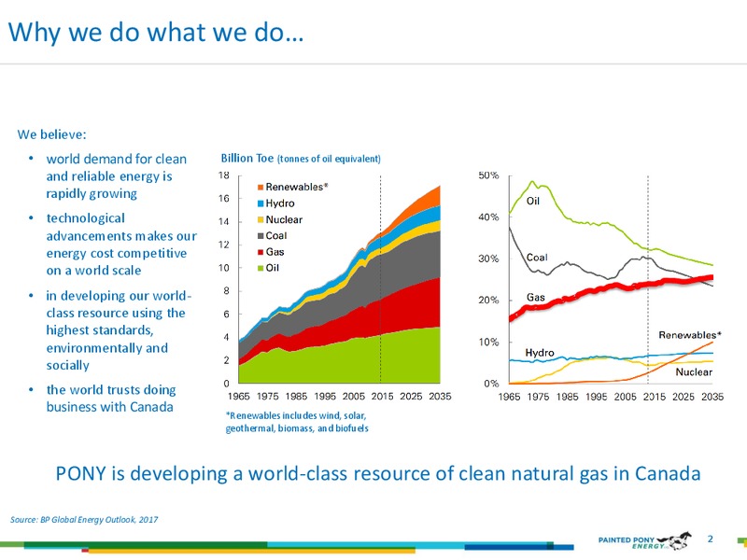Click the 18 y-axis label on area chart
Viewport: 747px width, 560px height.
pos(224,175)
